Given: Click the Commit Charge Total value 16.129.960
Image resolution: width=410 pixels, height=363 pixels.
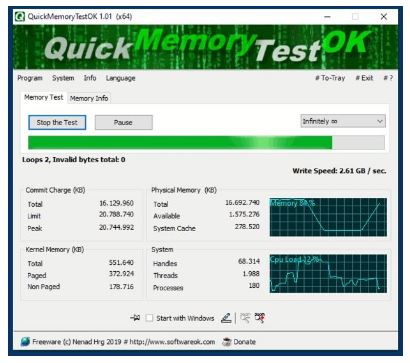Looking at the screenshot, I should (116, 203).
